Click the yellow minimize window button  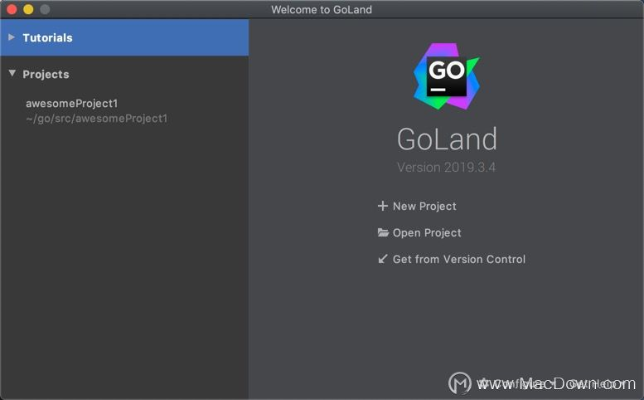(x=27, y=9)
